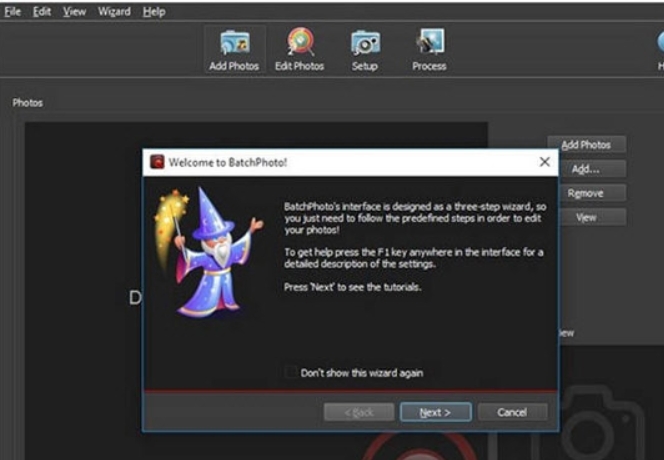Open the Add Photos toolbar step
This screenshot has height=460, width=664.
click(234, 50)
